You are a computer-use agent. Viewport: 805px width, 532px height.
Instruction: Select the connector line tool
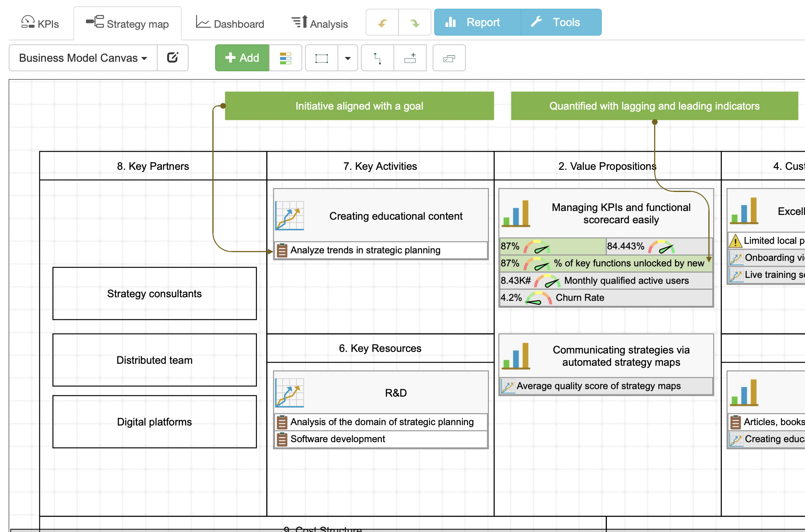pyautogui.click(x=377, y=58)
